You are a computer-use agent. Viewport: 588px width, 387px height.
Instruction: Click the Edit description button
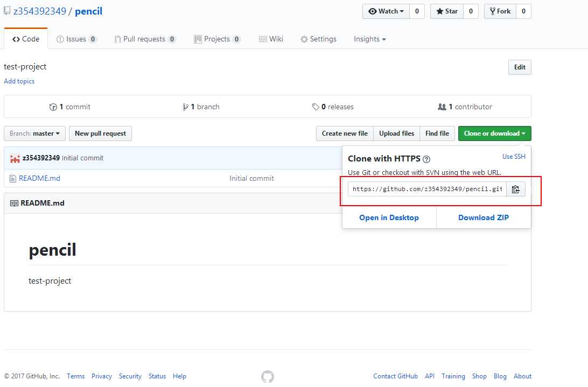520,67
